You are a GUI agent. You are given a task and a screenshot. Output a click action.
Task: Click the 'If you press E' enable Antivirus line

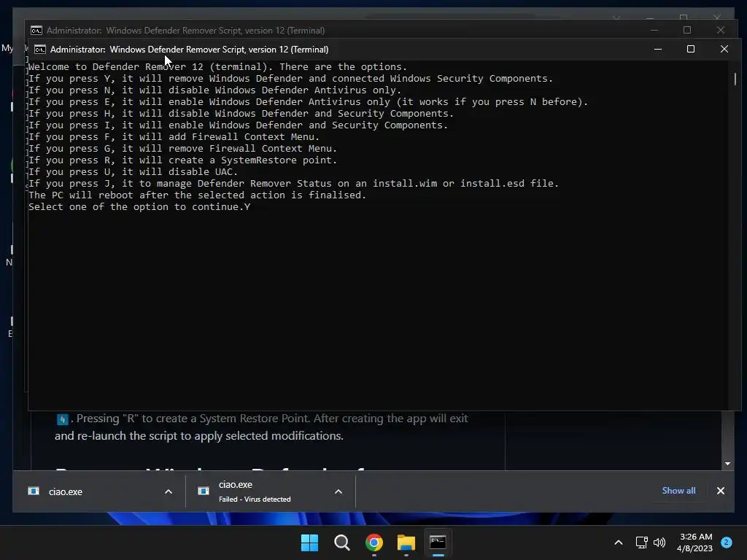(x=308, y=102)
